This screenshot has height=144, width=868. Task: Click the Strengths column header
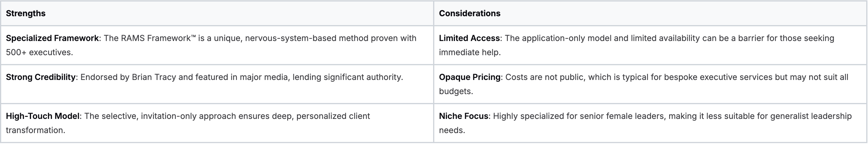click(26, 14)
